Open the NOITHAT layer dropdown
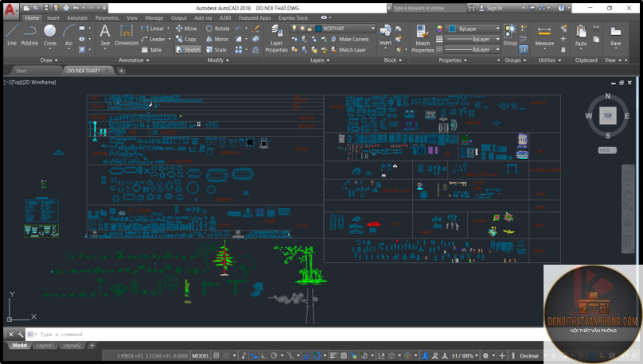 [x=372, y=29]
